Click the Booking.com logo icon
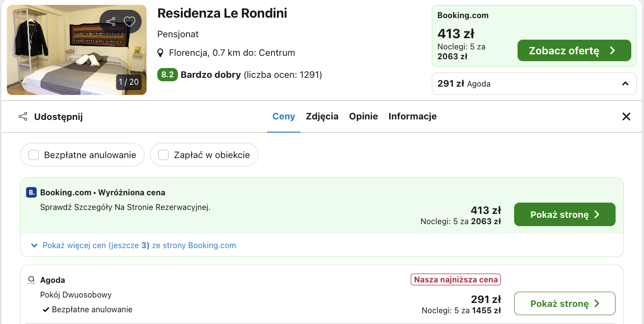 click(x=31, y=193)
